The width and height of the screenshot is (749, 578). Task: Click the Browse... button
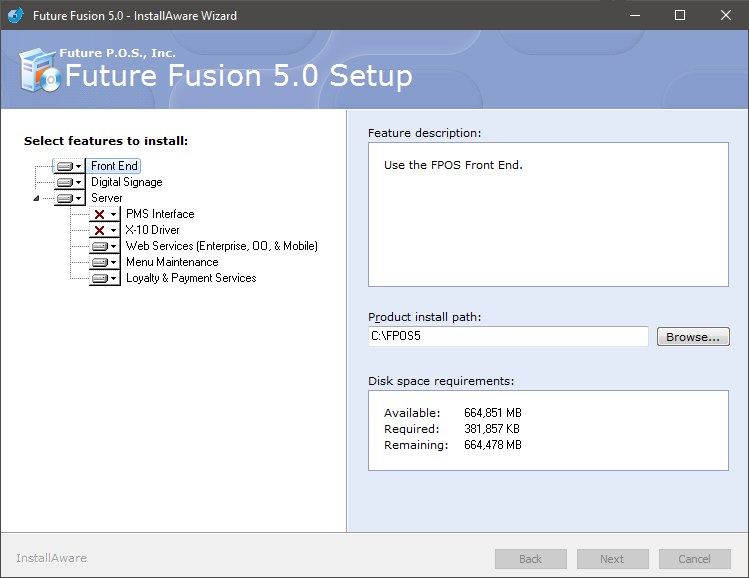[693, 337]
